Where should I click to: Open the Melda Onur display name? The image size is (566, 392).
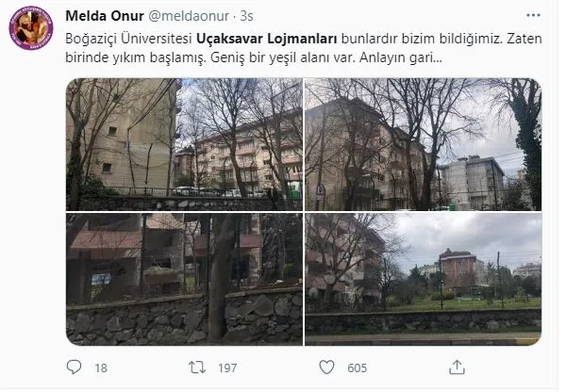coord(105,16)
